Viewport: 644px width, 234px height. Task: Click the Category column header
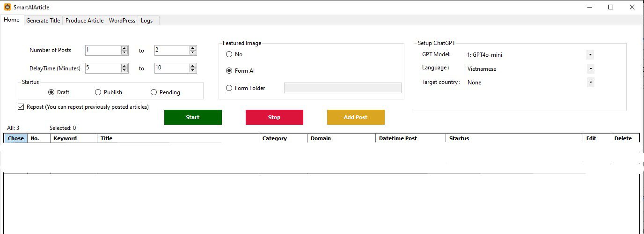283,138
